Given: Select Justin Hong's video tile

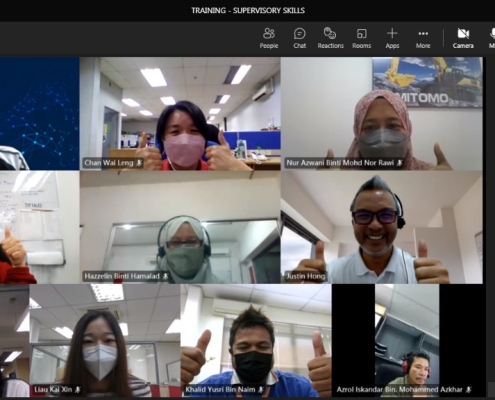Looking at the screenshot, I should (382, 227).
